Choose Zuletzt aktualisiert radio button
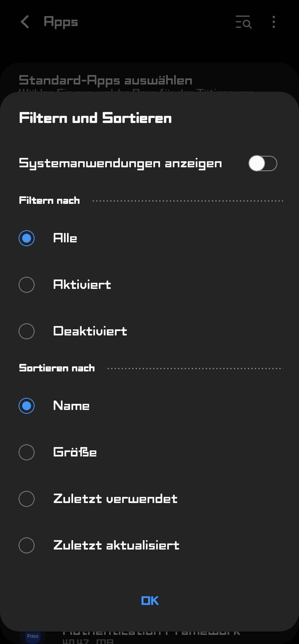 (27, 545)
